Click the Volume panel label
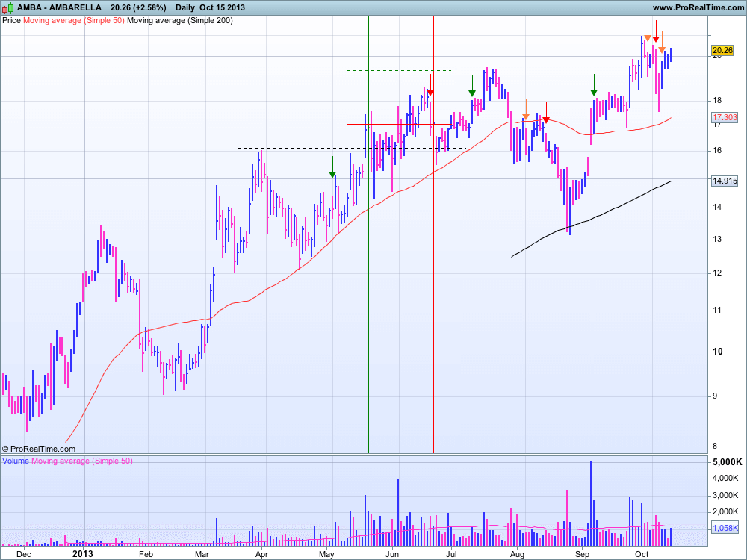This screenshot has width=747, height=560. 16,461
